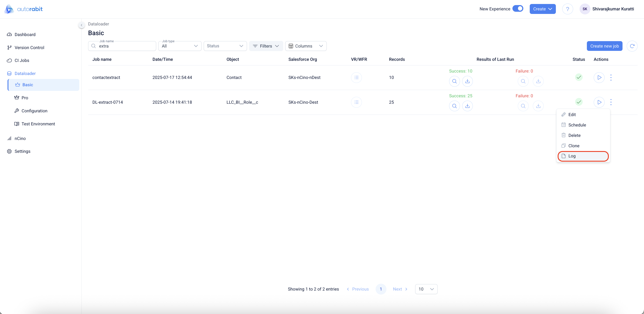Change page size dropdown showing 10
The width and height of the screenshot is (644, 314).
(426, 289)
